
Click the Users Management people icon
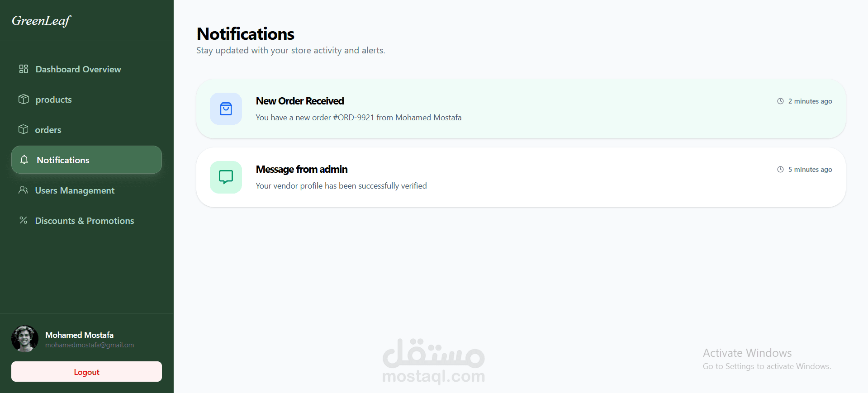coord(24,190)
